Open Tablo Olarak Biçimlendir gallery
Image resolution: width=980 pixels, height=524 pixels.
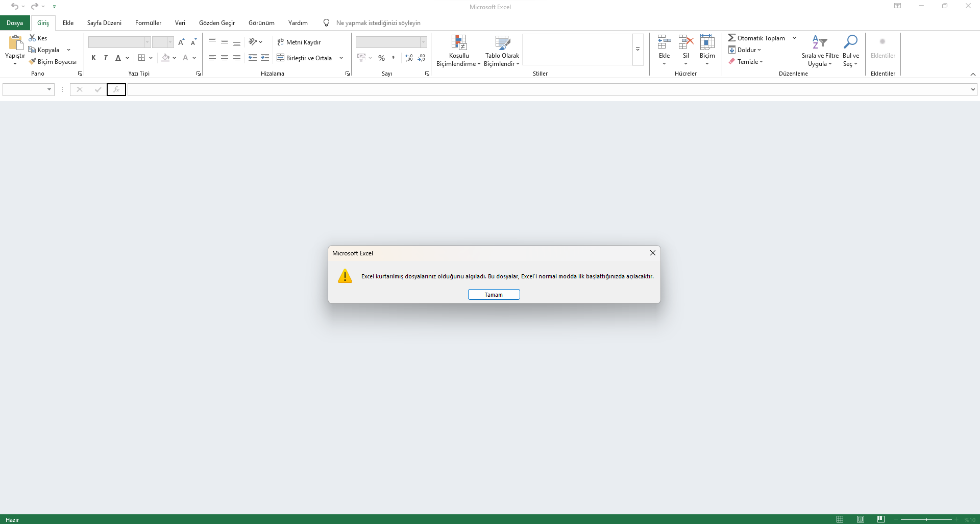(502, 51)
